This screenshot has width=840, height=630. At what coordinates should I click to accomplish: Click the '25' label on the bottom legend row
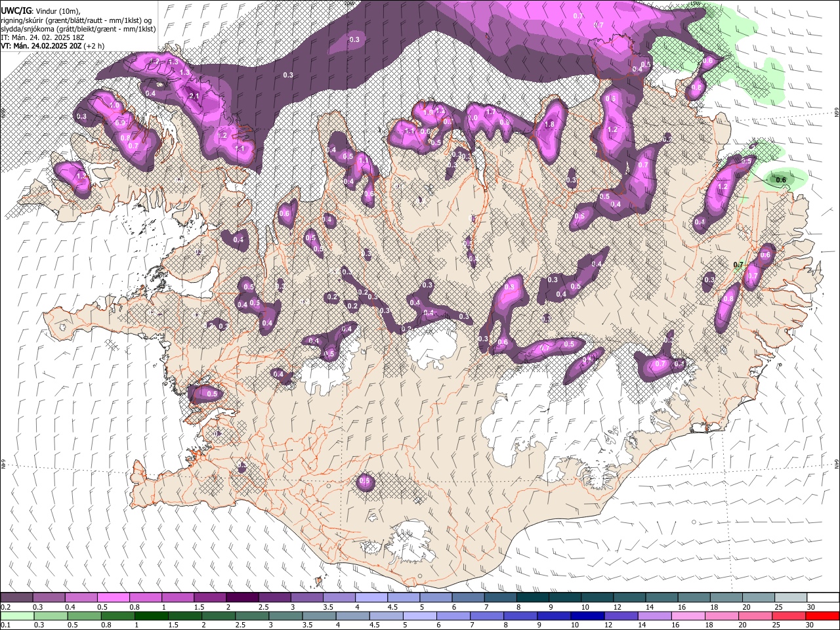tap(777, 625)
